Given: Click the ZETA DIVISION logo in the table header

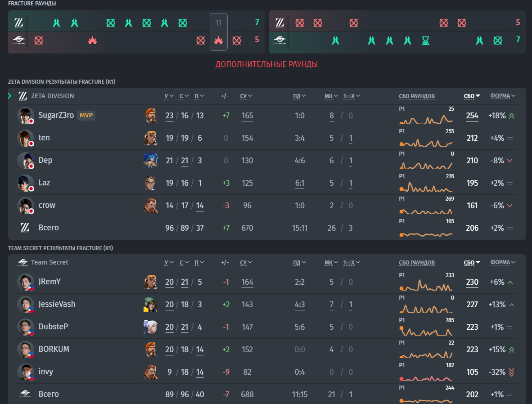Looking at the screenshot, I should click(23, 96).
